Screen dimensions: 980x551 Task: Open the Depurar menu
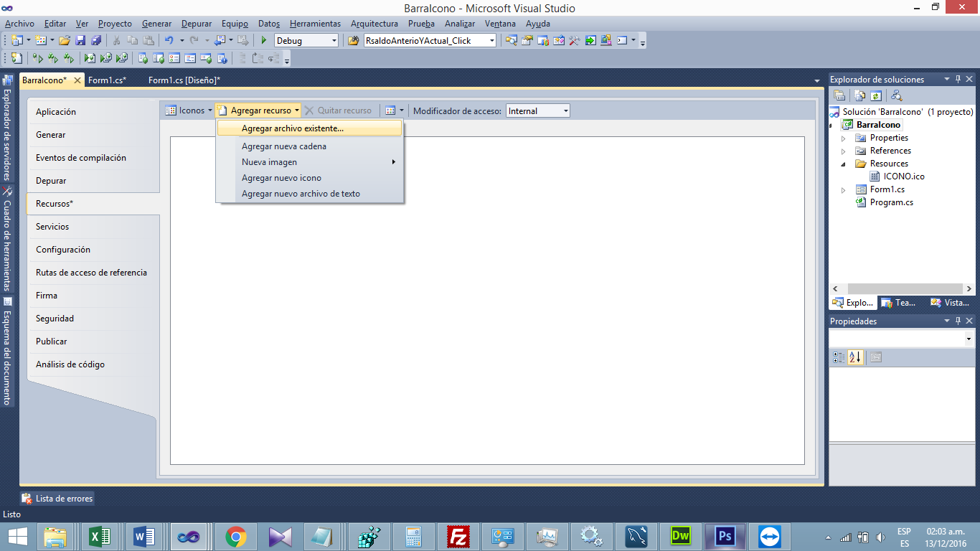196,23
